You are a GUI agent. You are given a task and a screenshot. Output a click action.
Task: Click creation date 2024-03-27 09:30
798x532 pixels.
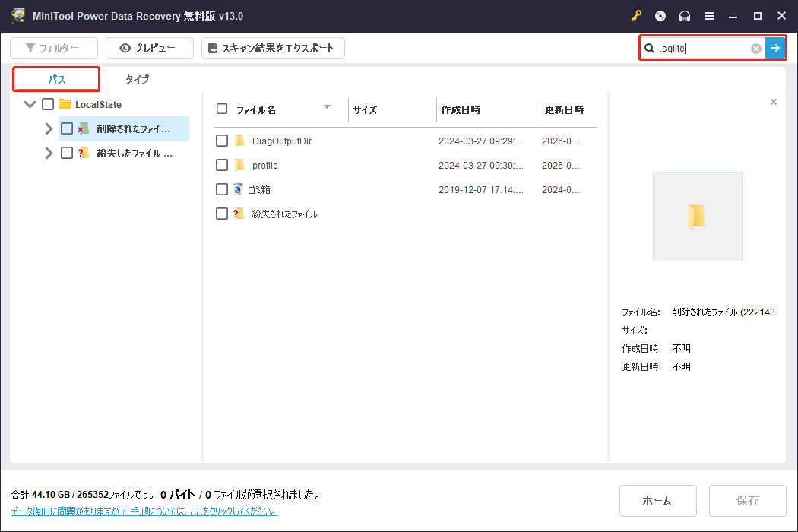click(481, 166)
